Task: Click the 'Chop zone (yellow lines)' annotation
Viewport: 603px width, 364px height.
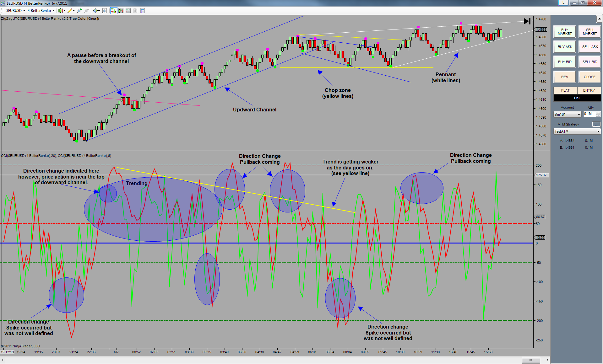Action: [338, 93]
